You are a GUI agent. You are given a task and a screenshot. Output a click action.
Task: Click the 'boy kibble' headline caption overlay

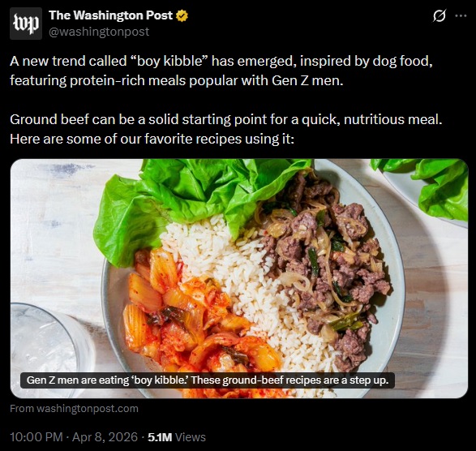click(x=208, y=380)
